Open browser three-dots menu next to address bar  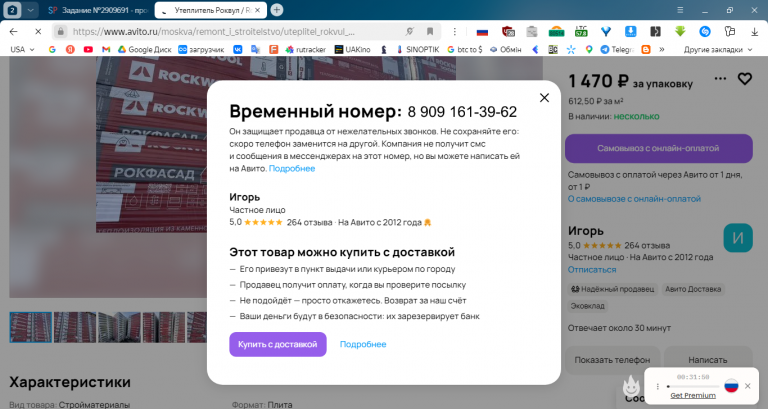(x=455, y=31)
